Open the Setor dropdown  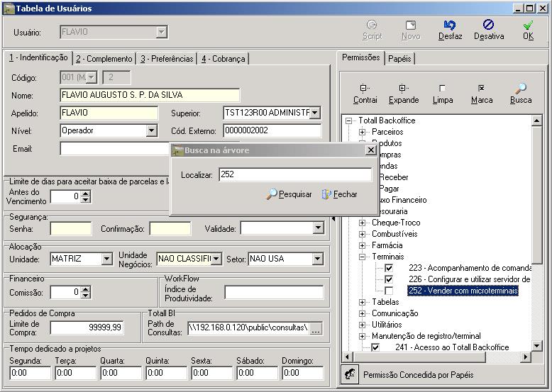[317, 259]
